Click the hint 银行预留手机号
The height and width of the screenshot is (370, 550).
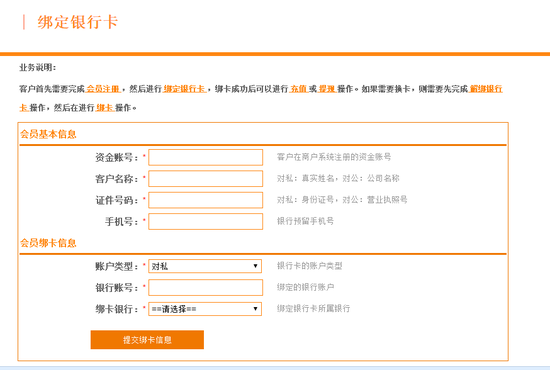coord(305,221)
